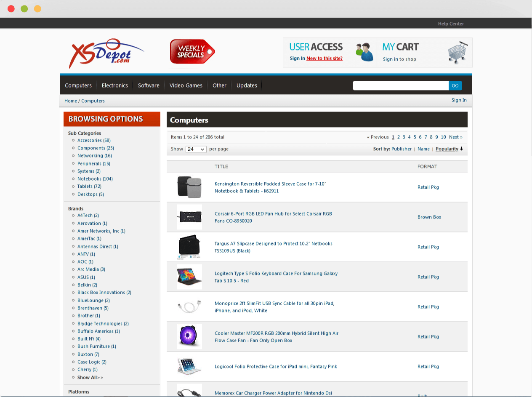Open the Electronics menu
532x397 pixels.
[x=115, y=85]
